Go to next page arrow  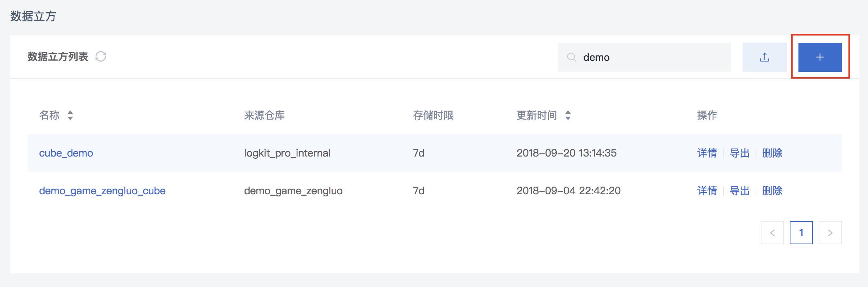(830, 233)
